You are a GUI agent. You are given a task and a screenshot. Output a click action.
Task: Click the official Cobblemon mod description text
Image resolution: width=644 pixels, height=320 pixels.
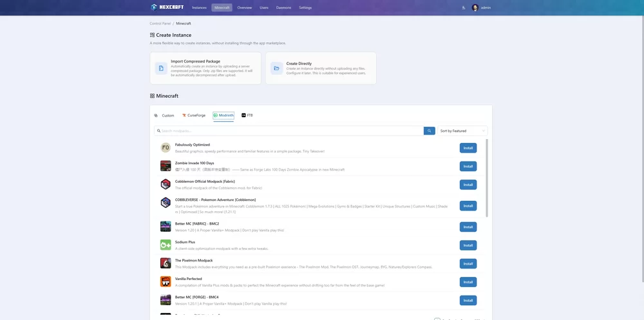(x=218, y=188)
